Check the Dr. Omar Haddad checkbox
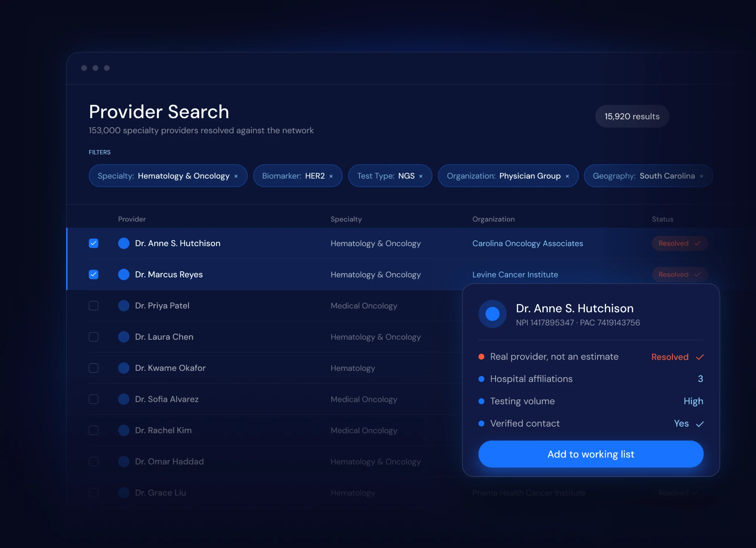This screenshot has height=548, width=756. click(93, 461)
